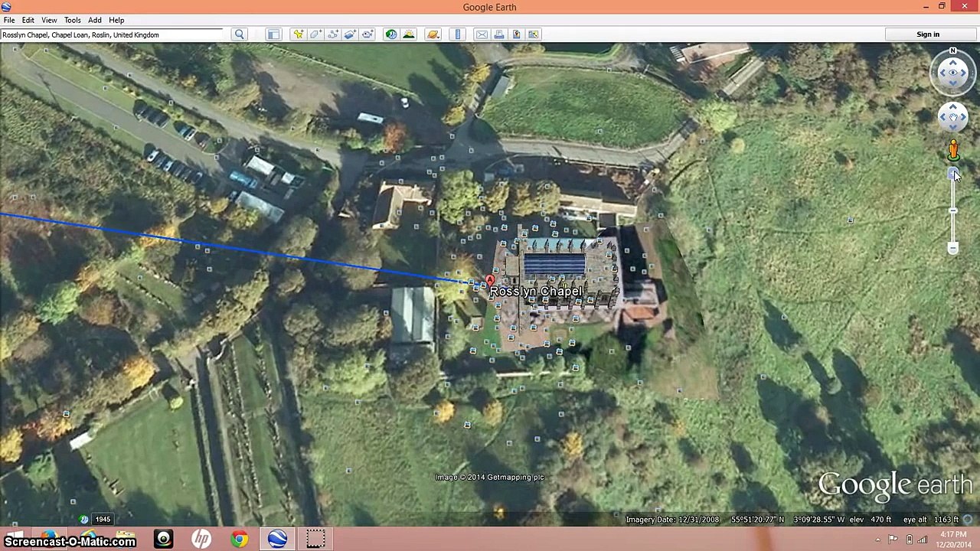
Task: Open the webcam app in taskbar
Action: tap(164, 539)
